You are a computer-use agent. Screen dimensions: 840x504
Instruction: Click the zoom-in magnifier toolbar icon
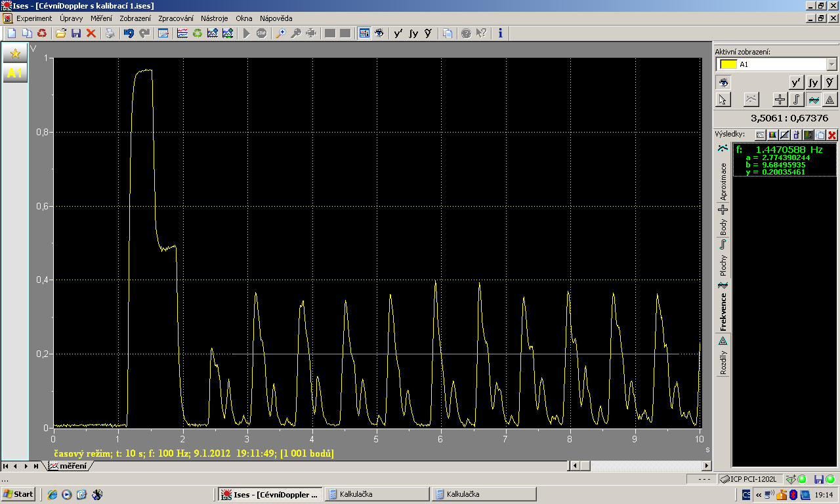(x=281, y=33)
